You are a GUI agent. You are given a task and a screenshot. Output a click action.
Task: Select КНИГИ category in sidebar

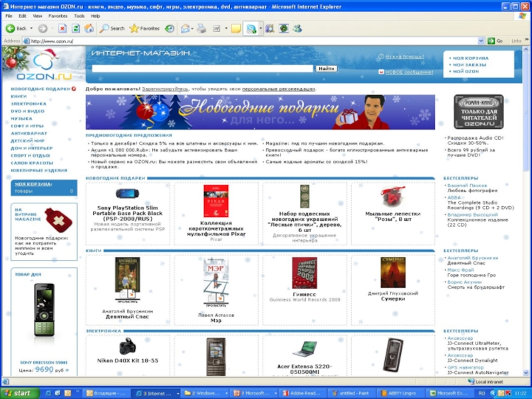pos(19,96)
